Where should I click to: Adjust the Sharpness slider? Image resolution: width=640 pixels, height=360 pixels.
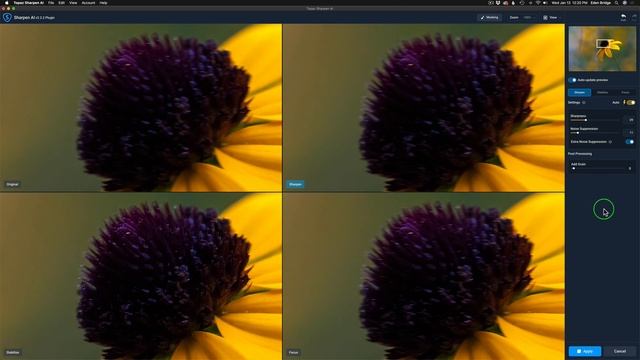coord(595,120)
